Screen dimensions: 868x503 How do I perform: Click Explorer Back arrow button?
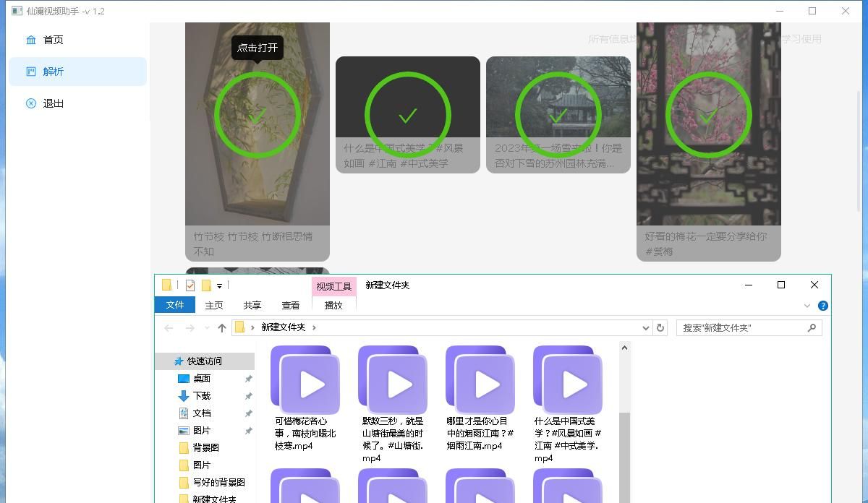pos(169,327)
